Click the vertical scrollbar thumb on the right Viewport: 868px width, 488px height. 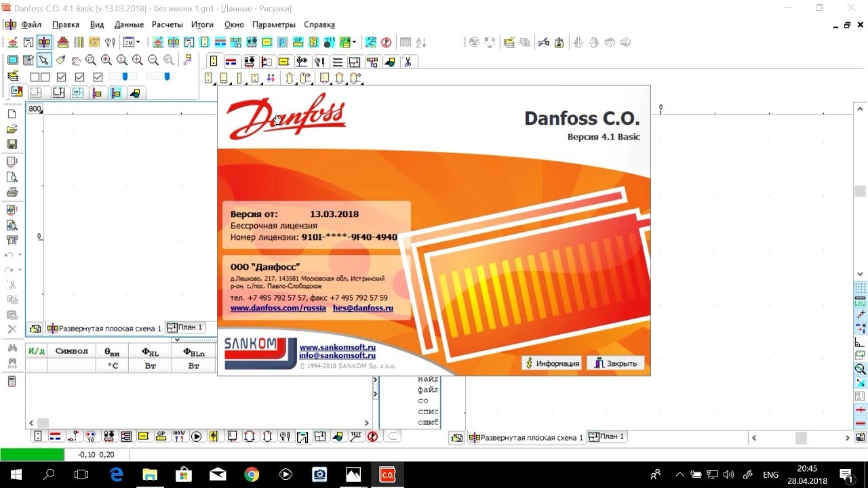click(x=860, y=191)
